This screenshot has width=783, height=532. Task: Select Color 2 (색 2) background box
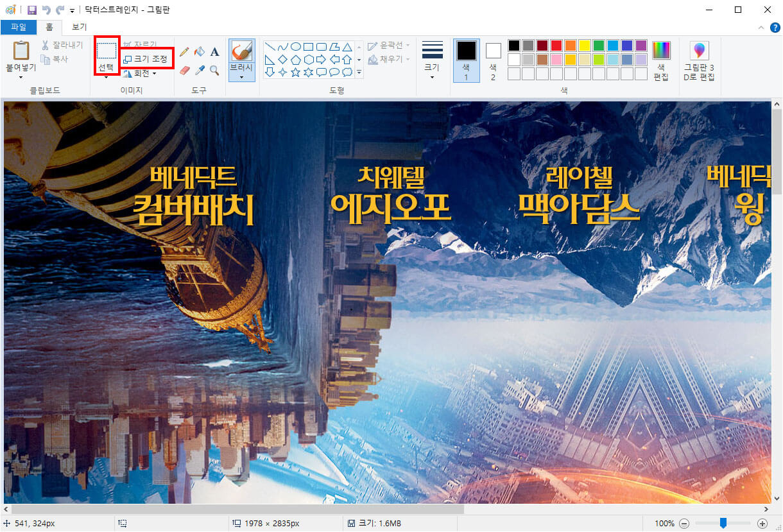click(x=493, y=61)
